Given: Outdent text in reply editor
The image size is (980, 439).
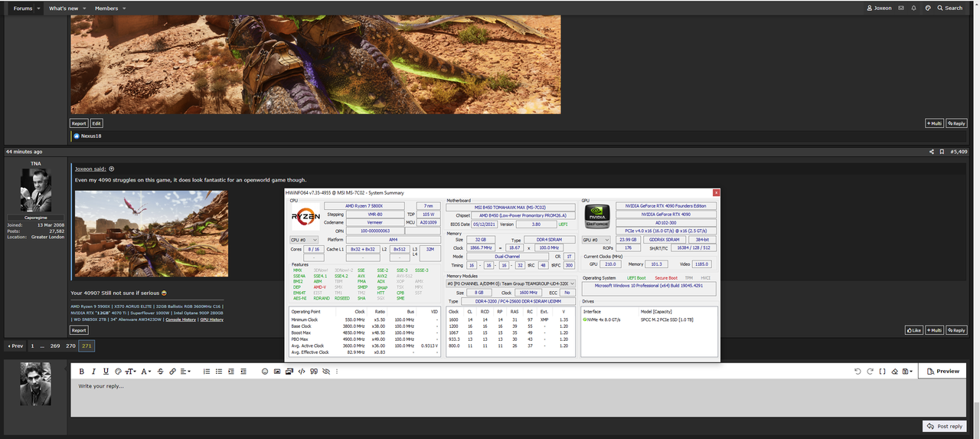Looking at the screenshot, I should tap(243, 371).
